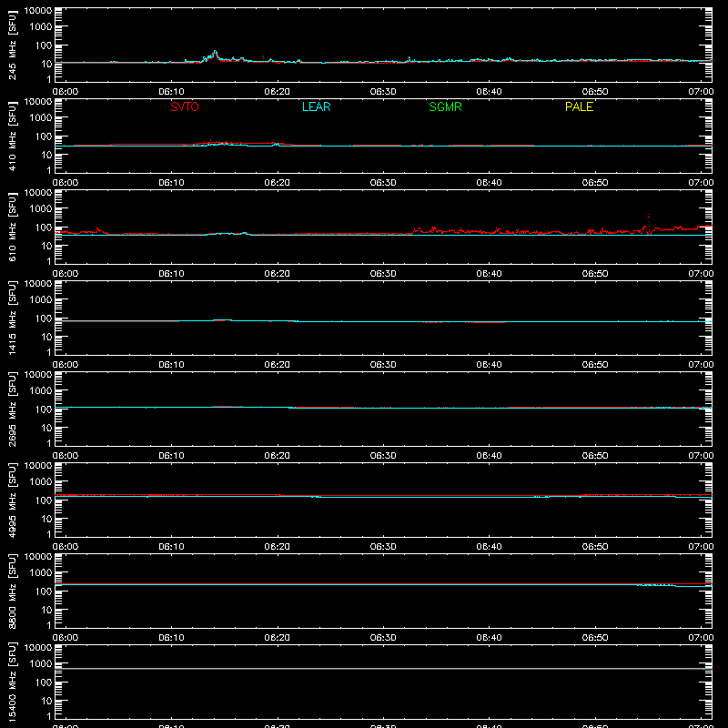
Task: Click the 06:50 label under 4995 MHz plot
Action: [595, 547]
